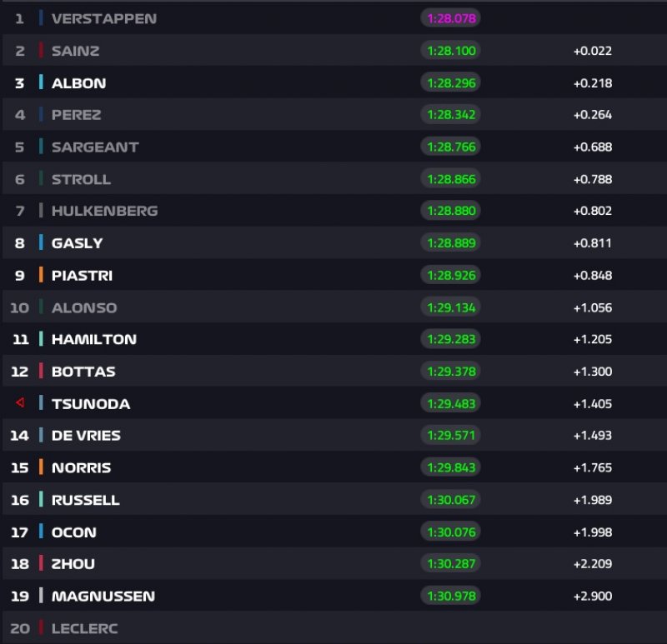Select the HULKENBERG driver name

(x=104, y=211)
